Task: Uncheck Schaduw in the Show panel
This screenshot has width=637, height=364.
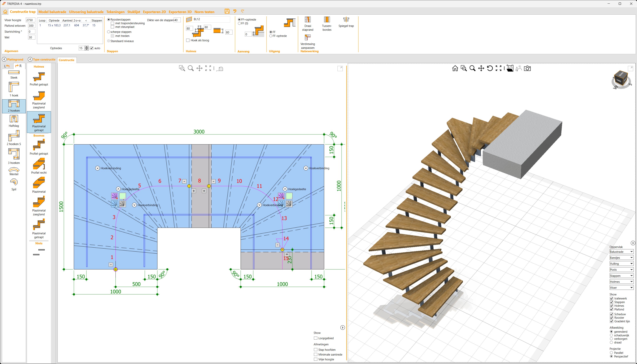Action: (x=611, y=314)
